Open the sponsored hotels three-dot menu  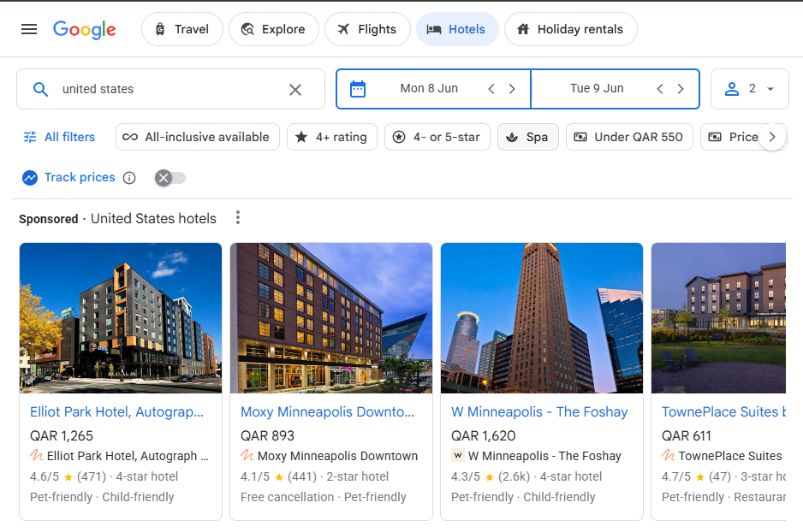238,218
